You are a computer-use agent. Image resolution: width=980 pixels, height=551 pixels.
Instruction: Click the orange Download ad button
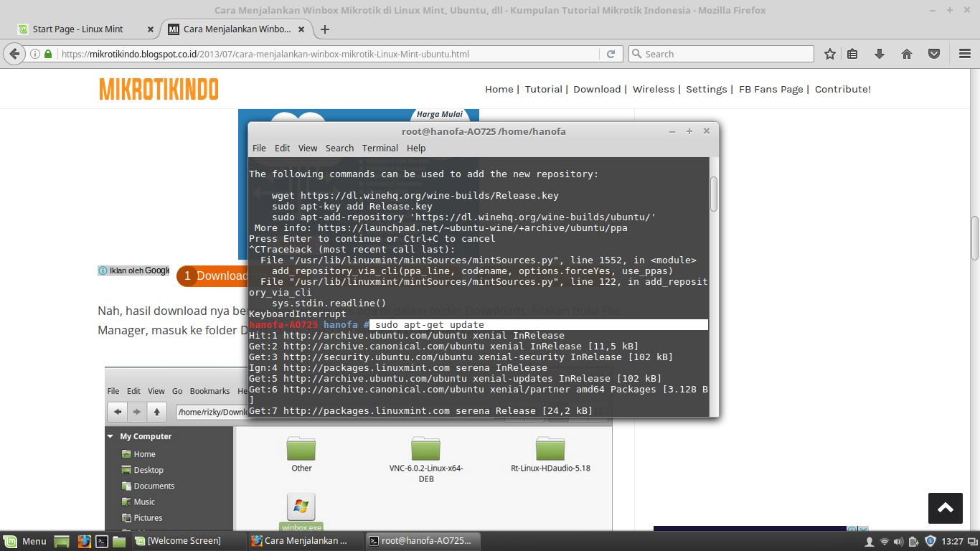pyautogui.click(x=212, y=275)
